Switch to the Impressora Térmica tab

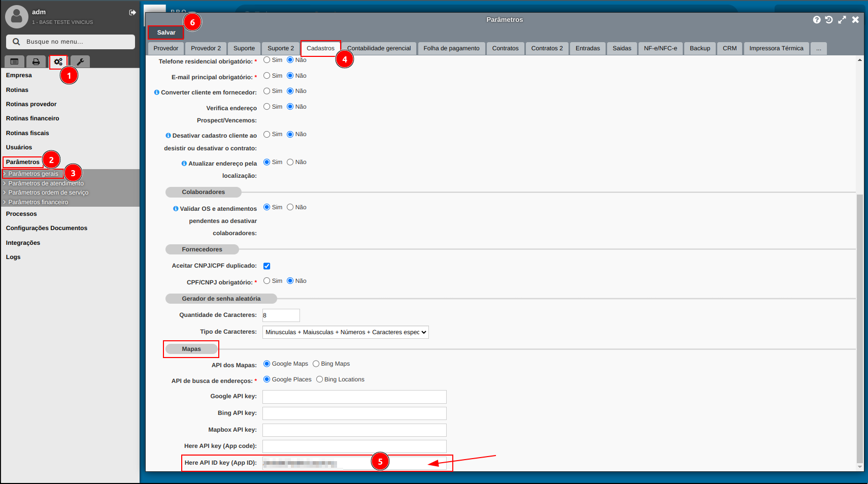pyautogui.click(x=776, y=48)
